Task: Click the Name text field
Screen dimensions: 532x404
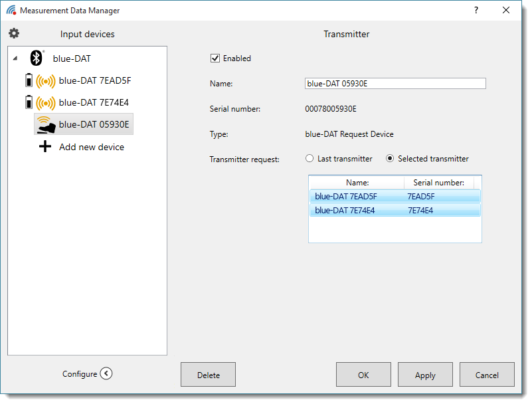Action: pos(395,84)
